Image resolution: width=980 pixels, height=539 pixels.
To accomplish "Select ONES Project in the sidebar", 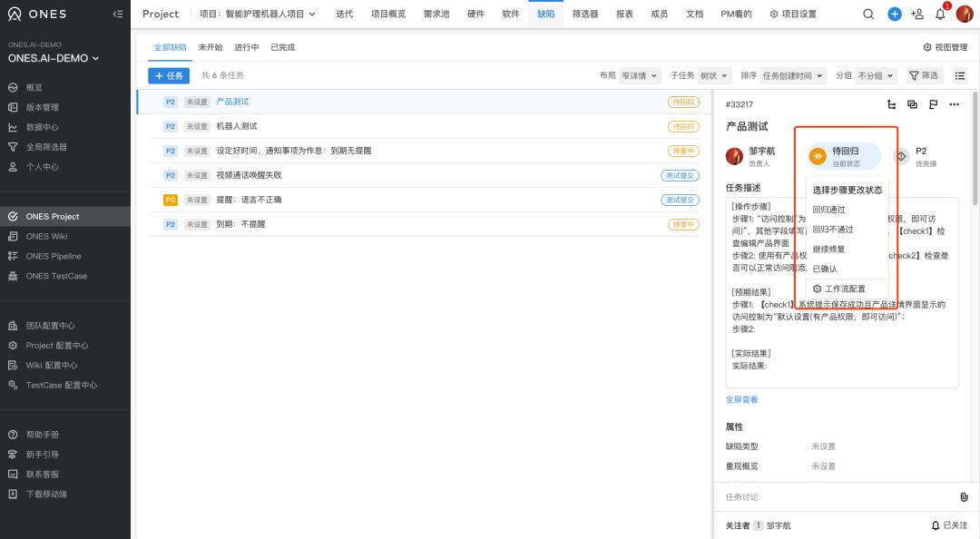I will click(65, 216).
